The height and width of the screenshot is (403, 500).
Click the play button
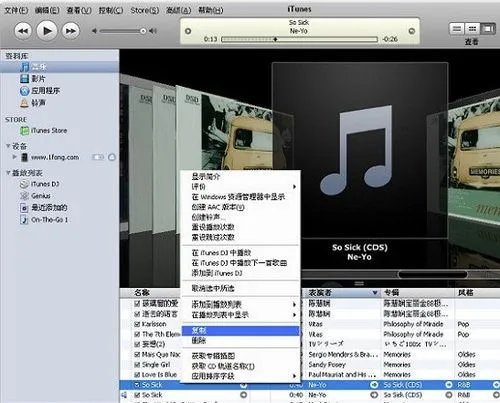pyautogui.click(x=47, y=31)
